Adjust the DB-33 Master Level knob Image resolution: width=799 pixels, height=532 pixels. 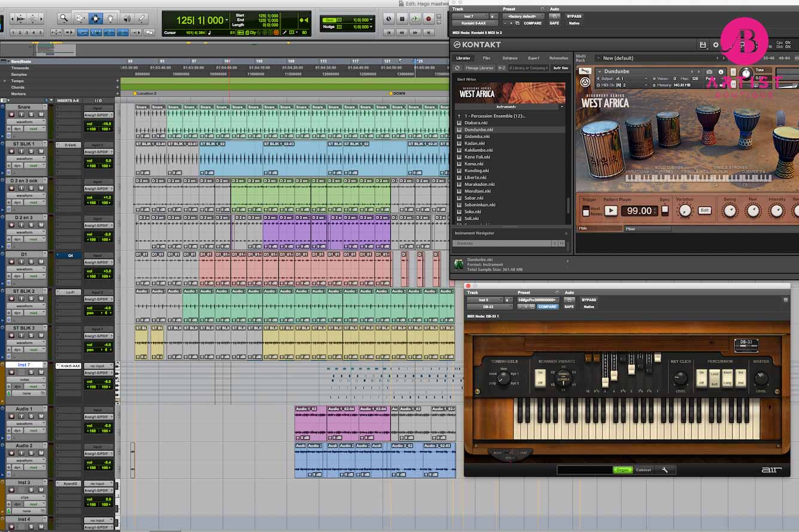coord(761,378)
